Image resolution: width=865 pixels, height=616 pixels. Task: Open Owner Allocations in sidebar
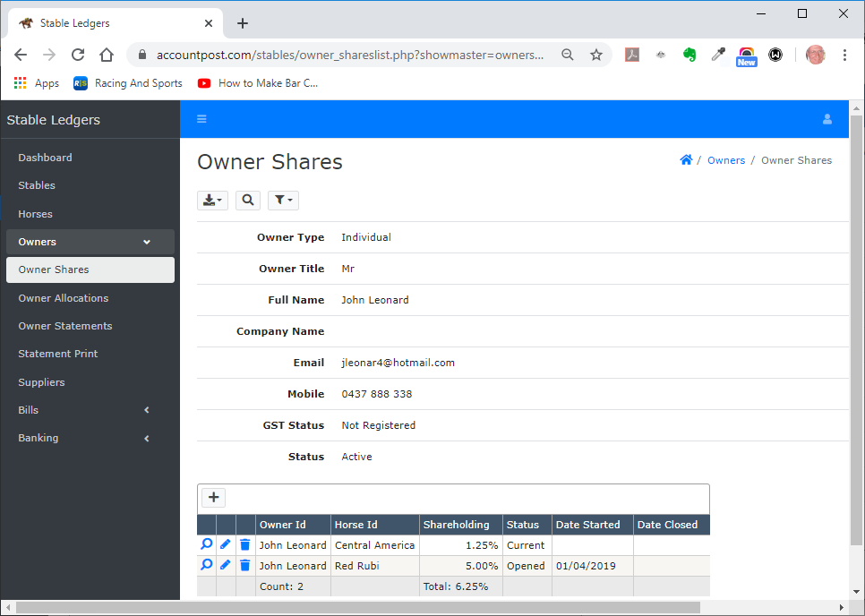tap(90, 298)
